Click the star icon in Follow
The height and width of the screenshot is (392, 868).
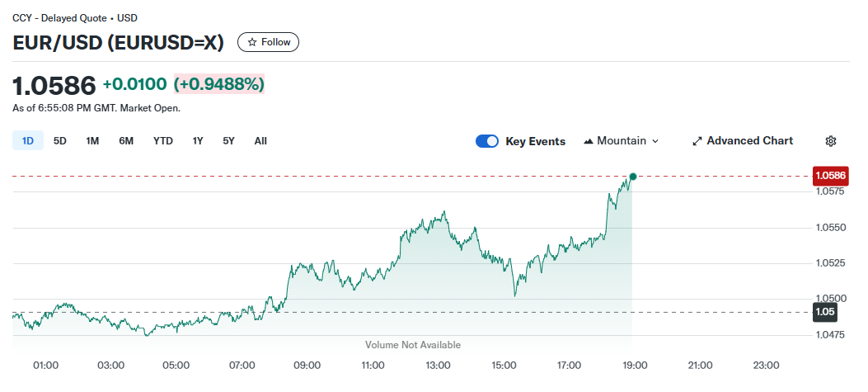click(252, 42)
